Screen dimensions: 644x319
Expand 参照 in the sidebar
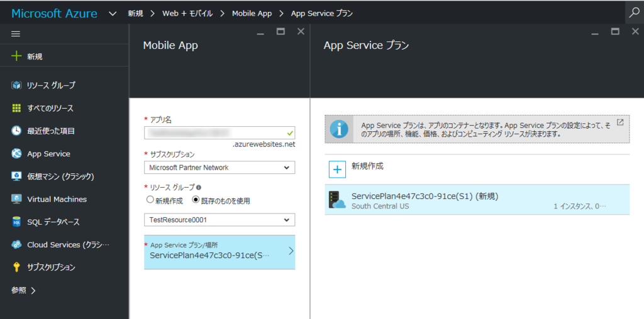coord(24,290)
